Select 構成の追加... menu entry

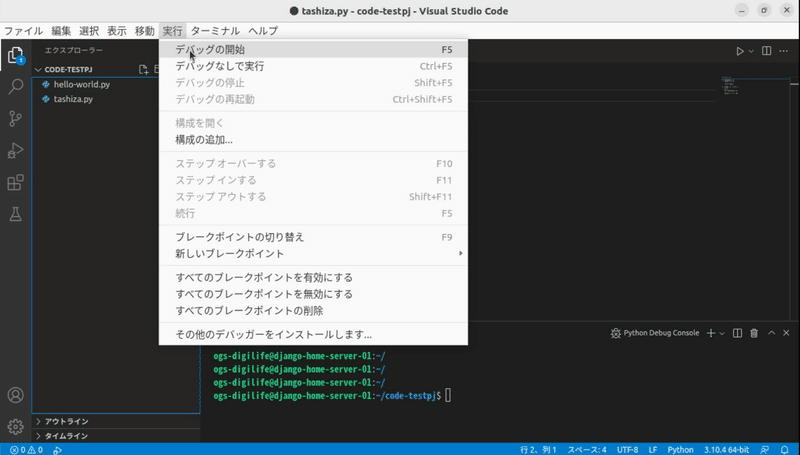point(313,140)
